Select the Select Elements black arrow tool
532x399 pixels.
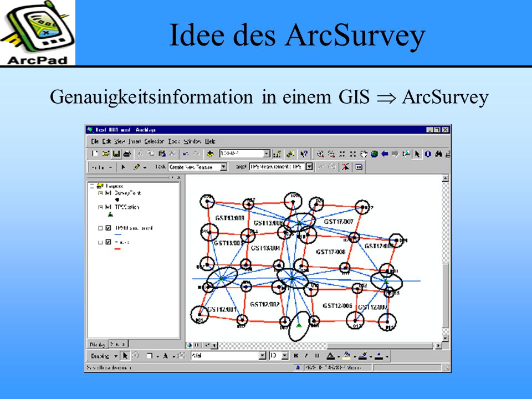pos(417,154)
